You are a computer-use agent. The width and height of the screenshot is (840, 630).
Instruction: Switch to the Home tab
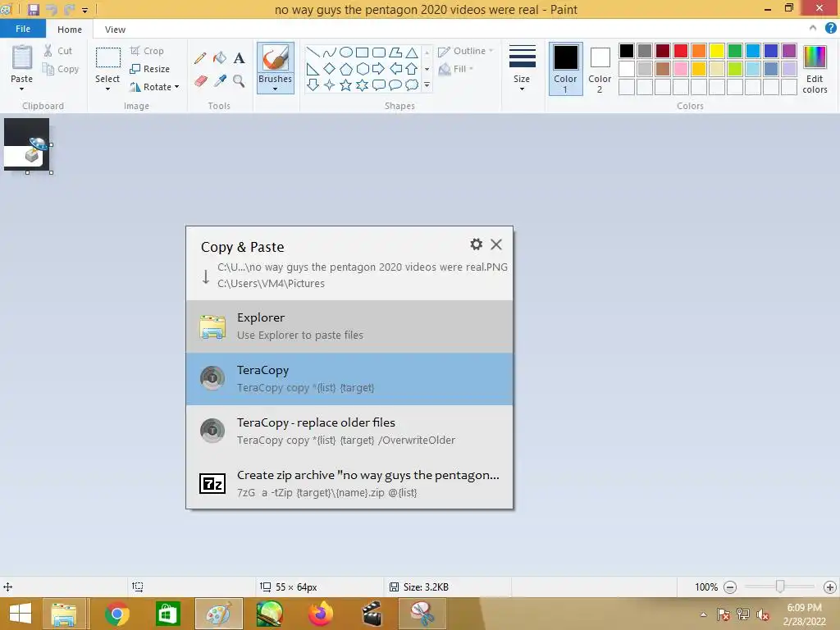[x=70, y=30]
